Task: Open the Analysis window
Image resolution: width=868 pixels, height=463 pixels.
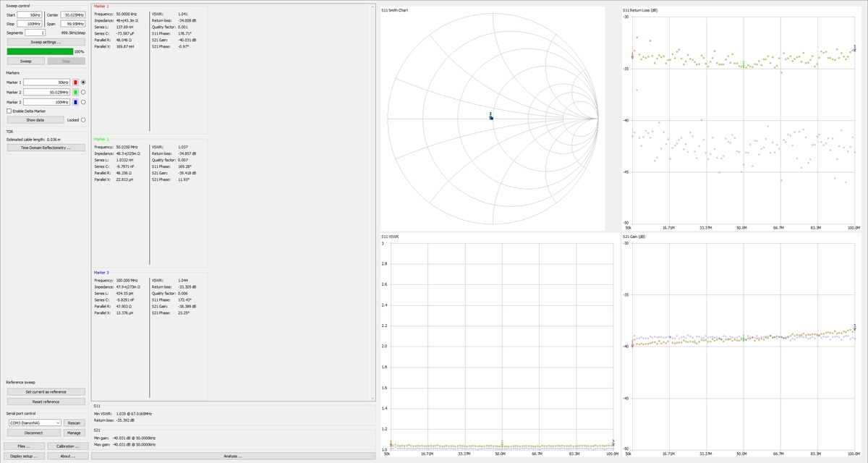Action: 233,456
